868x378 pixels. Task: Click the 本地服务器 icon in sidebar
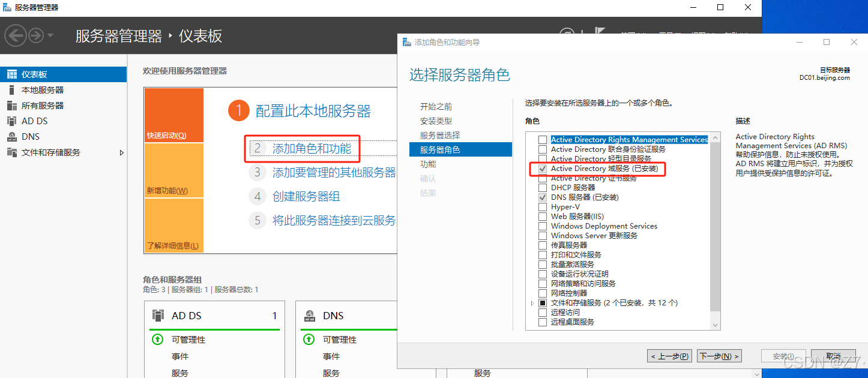11,90
